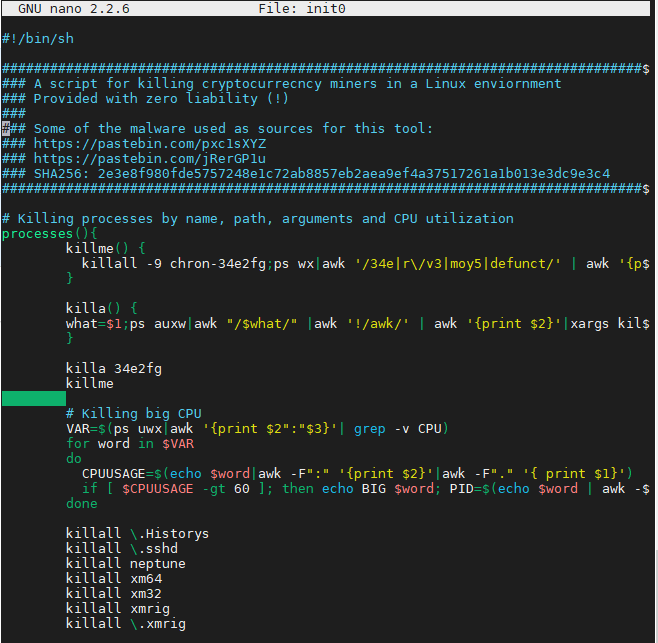Place cursor on 'processes(){' function definition

pyautogui.click(x=46, y=233)
